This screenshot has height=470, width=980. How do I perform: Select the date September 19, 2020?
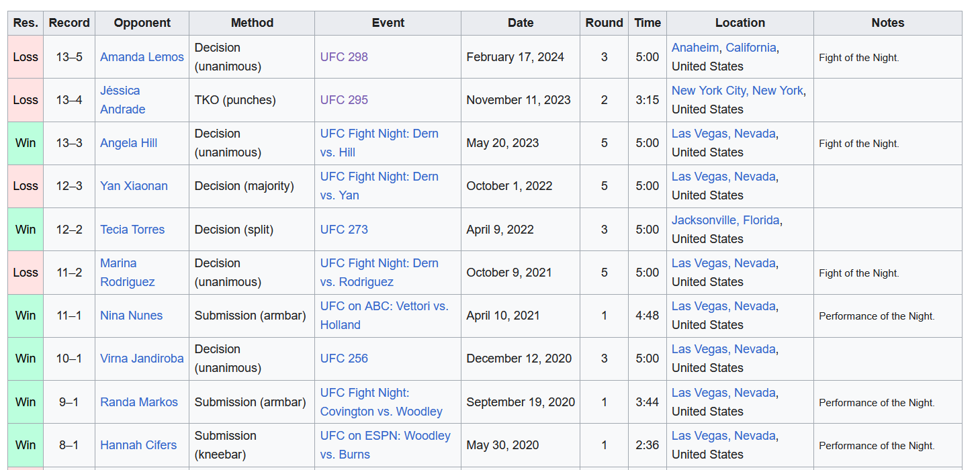tap(521, 402)
